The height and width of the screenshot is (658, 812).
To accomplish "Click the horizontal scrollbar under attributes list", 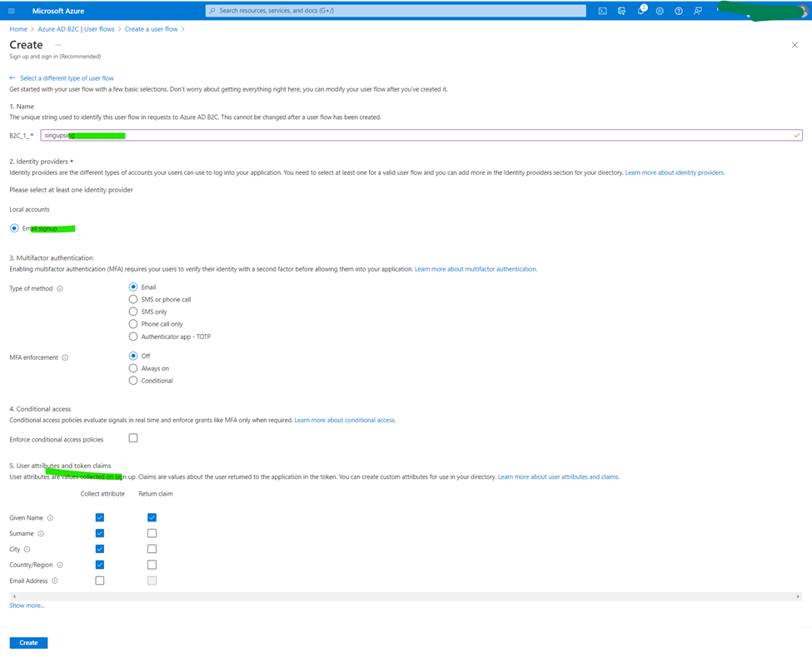I will [406, 596].
